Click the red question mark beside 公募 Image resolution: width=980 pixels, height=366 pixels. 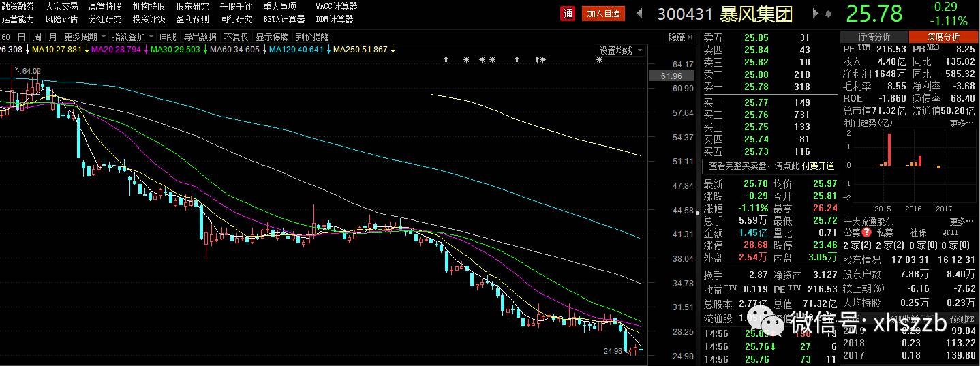click(x=867, y=232)
